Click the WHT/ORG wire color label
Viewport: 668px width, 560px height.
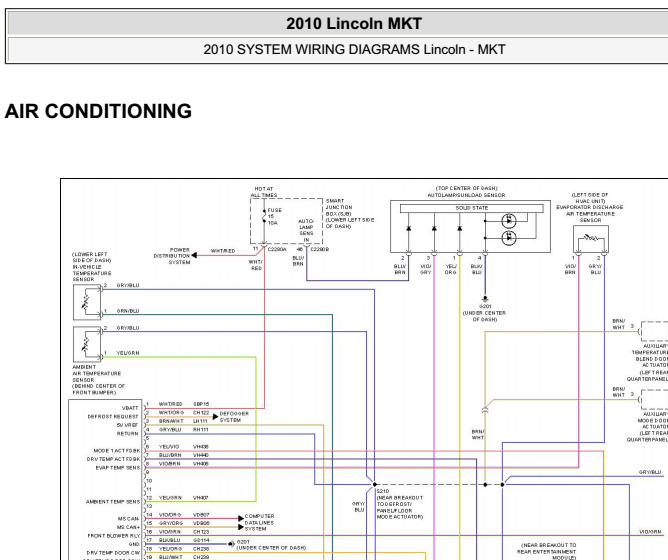[171, 413]
